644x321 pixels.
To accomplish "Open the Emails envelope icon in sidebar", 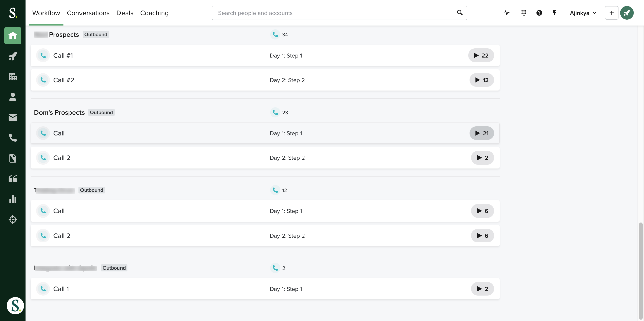I will tap(13, 117).
